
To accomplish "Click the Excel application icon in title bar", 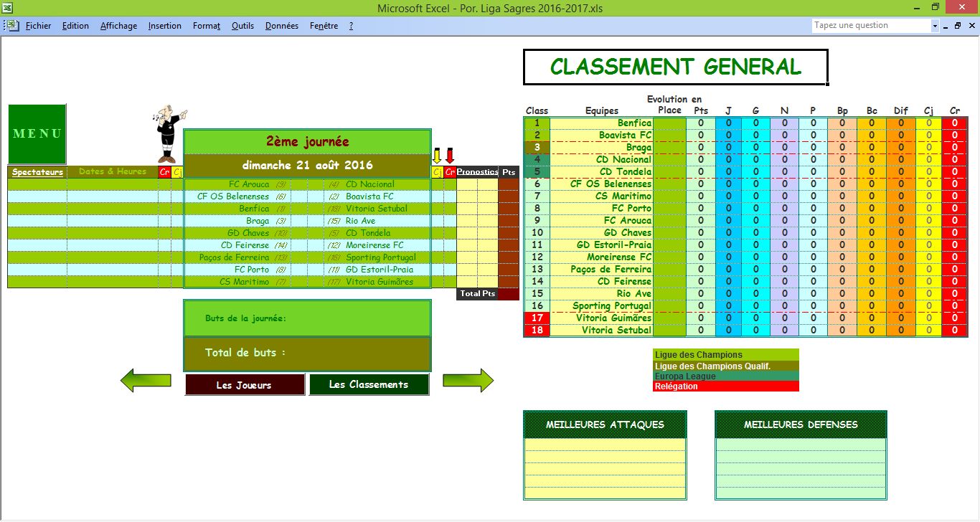I will pyautogui.click(x=6, y=7).
